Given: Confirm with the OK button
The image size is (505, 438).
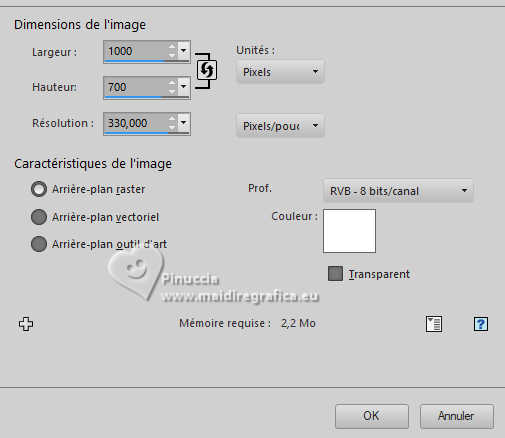Looking at the screenshot, I should (372, 416).
